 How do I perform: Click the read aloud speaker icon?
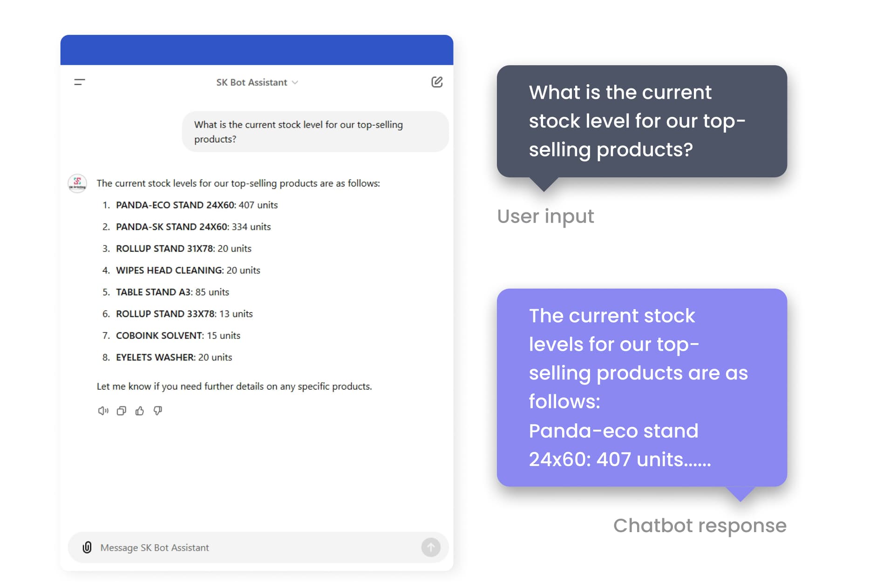click(x=103, y=411)
